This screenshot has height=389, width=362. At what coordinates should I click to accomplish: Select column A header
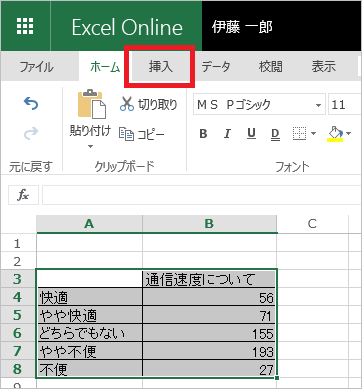[89, 224]
